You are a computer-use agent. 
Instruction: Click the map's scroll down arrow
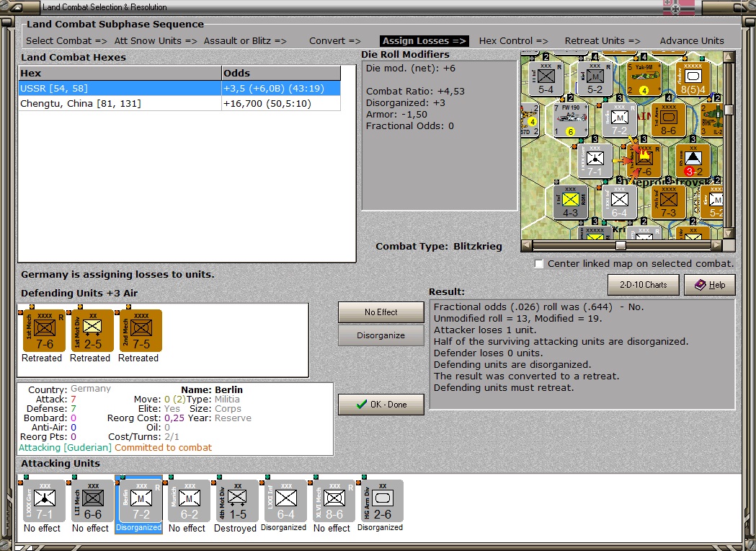729,233
